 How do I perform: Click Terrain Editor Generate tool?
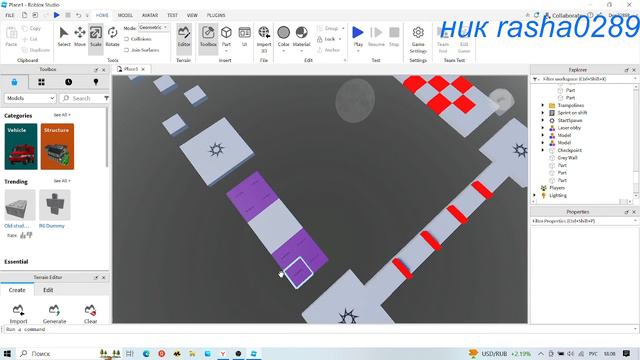[54, 313]
